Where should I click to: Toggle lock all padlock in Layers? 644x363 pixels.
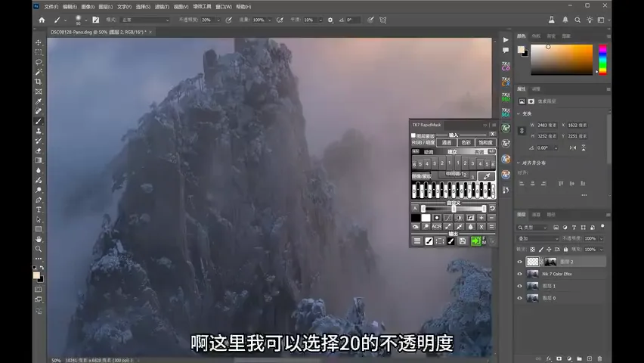tap(565, 249)
